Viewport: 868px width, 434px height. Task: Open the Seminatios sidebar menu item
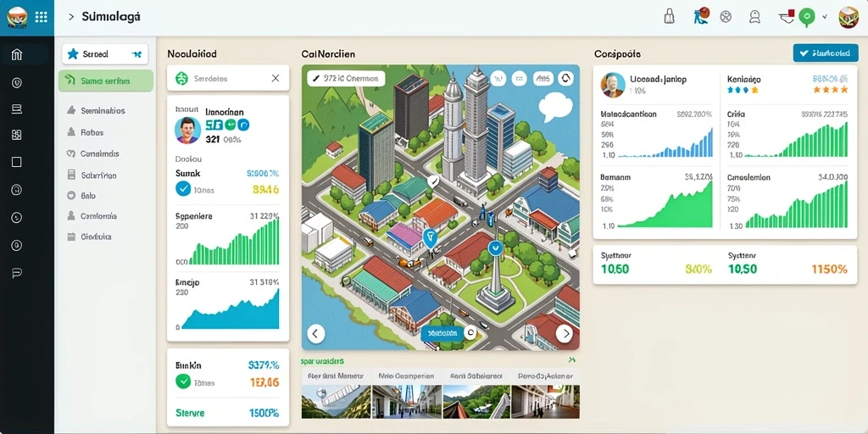103,111
